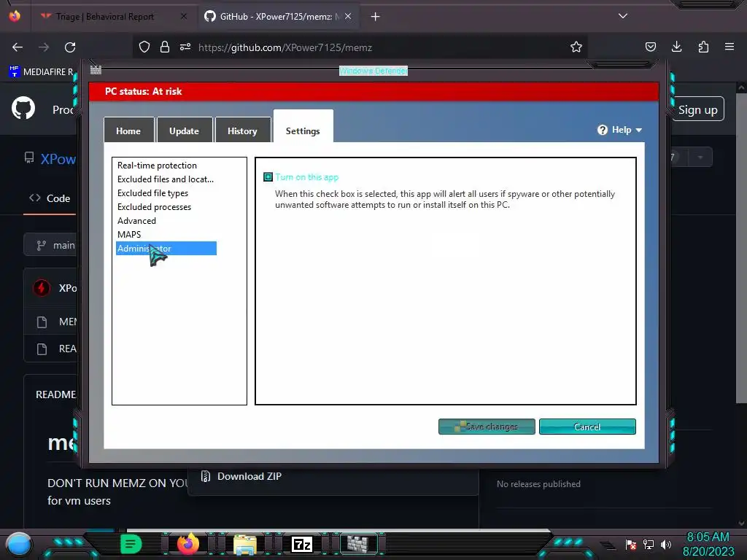Image resolution: width=747 pixels, height=560 pixels.
Task: Open File Explorer from the taskbar
Action: pos(245,544)
